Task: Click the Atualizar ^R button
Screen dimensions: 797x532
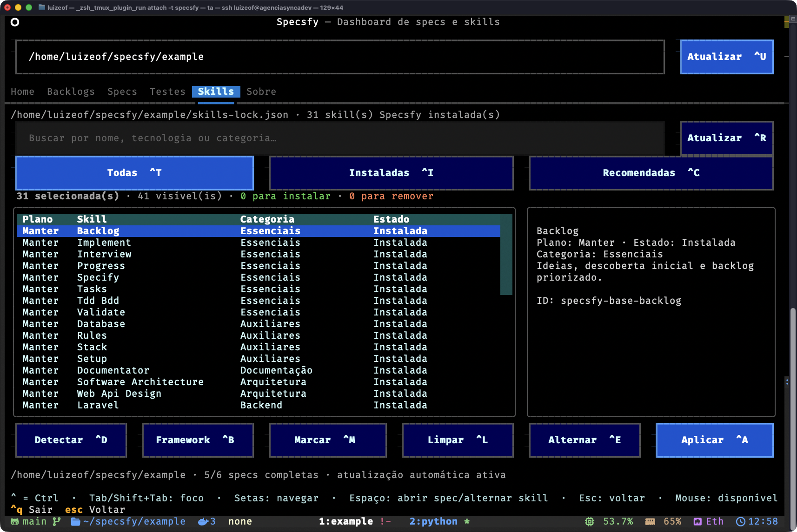Action: [x=727, y=138]
